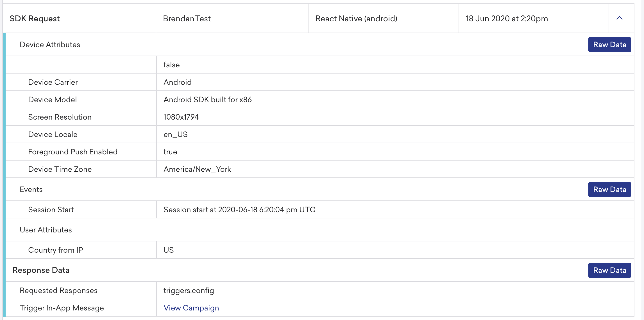Select the Device Carrier row
This screenshot has width=644, height=320.
pyautogui.click(x=53, y=82)
